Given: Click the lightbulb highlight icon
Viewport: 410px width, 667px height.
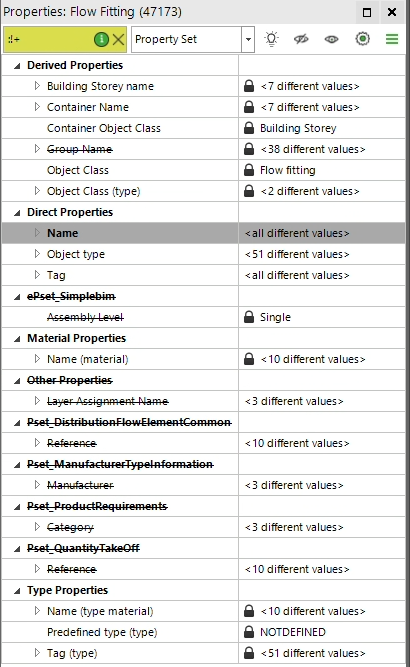Looking at the screenshot, I should tap(271, 39).
